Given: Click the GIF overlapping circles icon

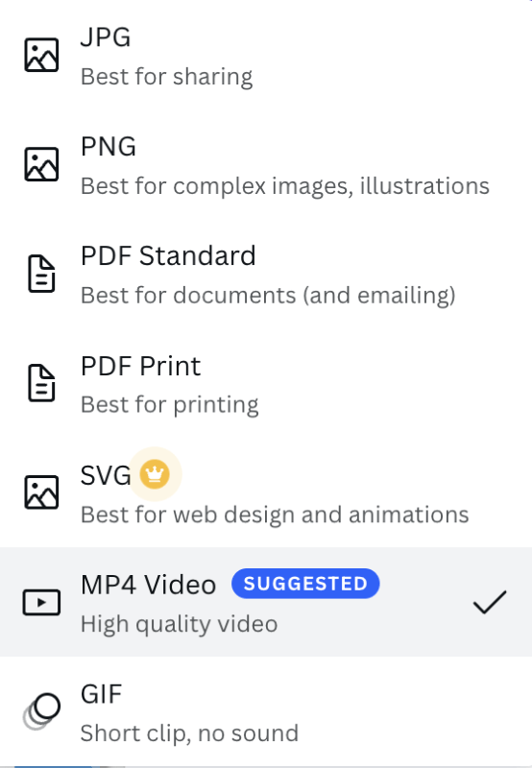Looking at the screenshot, I should (x=41, y=711).
